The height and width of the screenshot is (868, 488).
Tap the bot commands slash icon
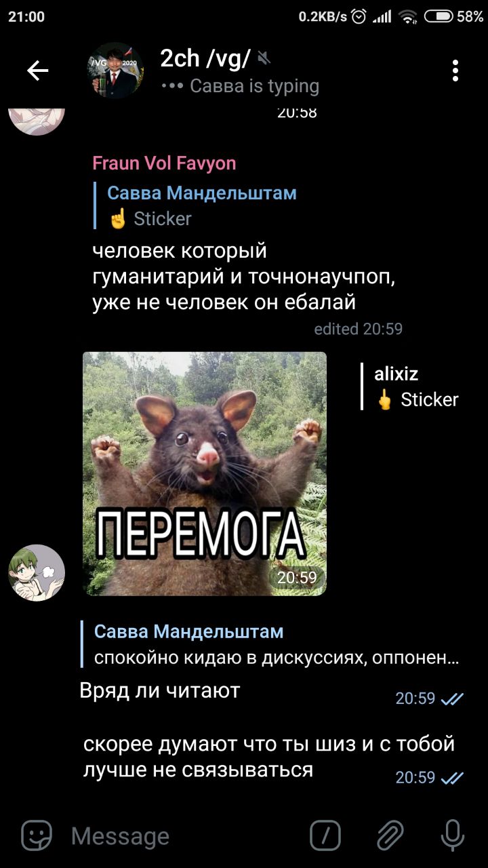point(325,835)
